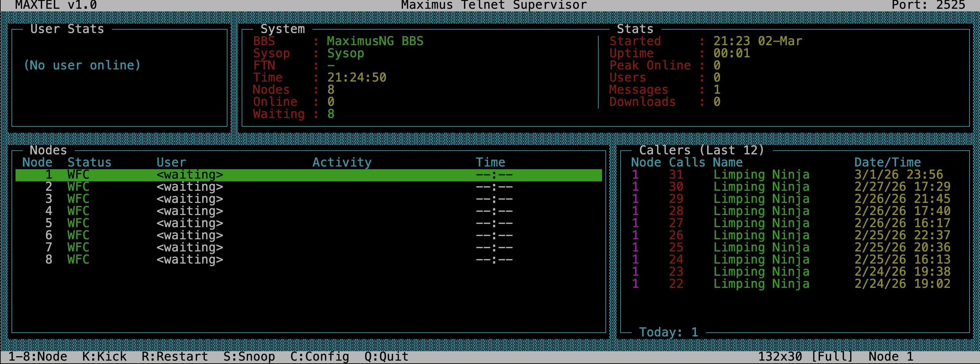Click the MAXTEL v1.0 title text

56,5
